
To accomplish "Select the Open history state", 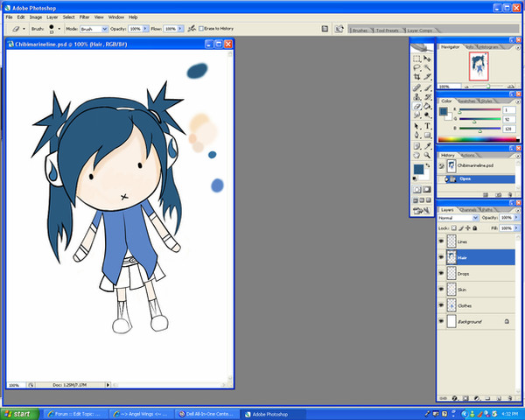I will [x=477, y=178].
